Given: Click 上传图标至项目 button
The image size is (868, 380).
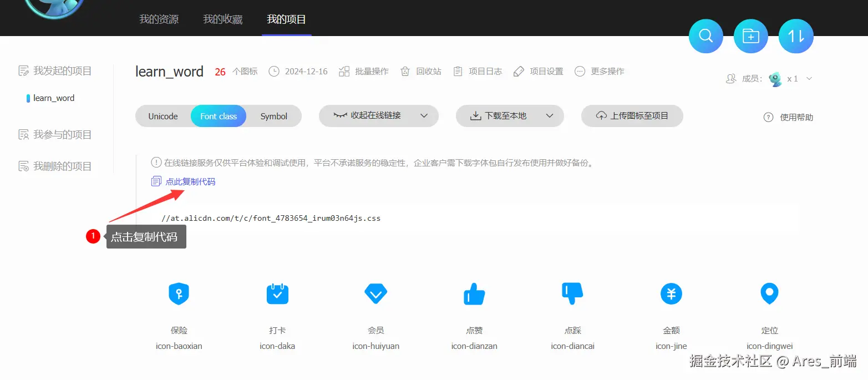Looking at the screenshot, I should tap(632, 116).
